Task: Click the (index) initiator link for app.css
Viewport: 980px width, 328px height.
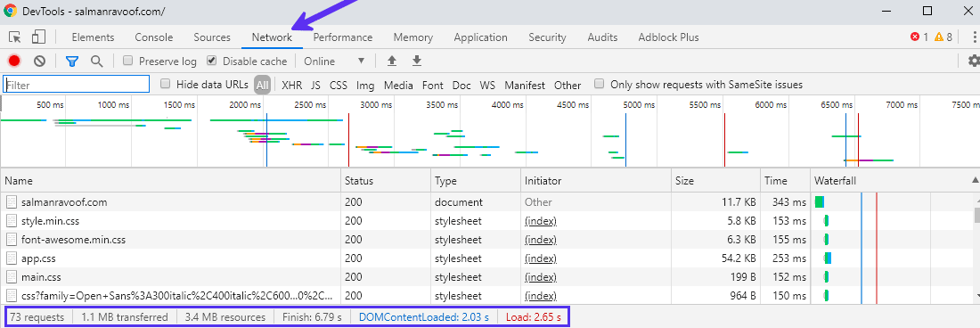Action: point(541,258)
